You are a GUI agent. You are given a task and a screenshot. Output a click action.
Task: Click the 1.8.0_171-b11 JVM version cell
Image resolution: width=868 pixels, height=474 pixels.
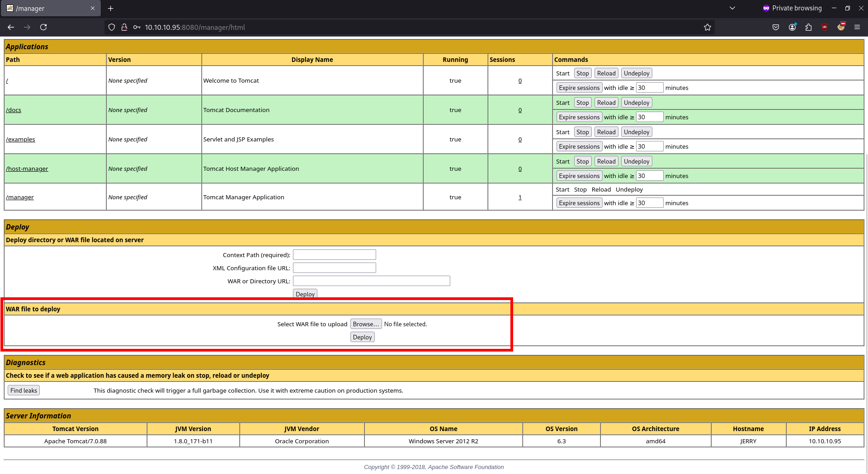point(193,441)
